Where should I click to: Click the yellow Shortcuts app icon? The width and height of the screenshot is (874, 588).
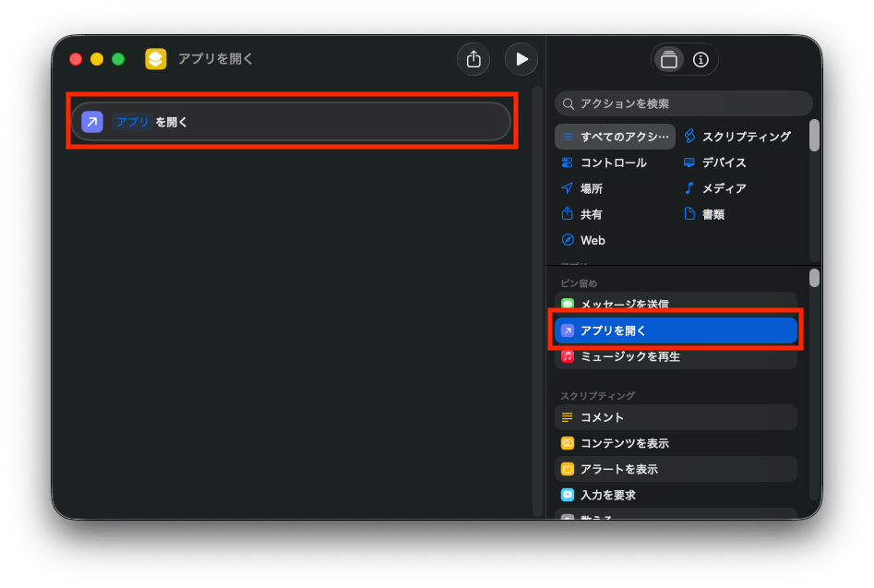pyautogui.click(x=156, y=59)
